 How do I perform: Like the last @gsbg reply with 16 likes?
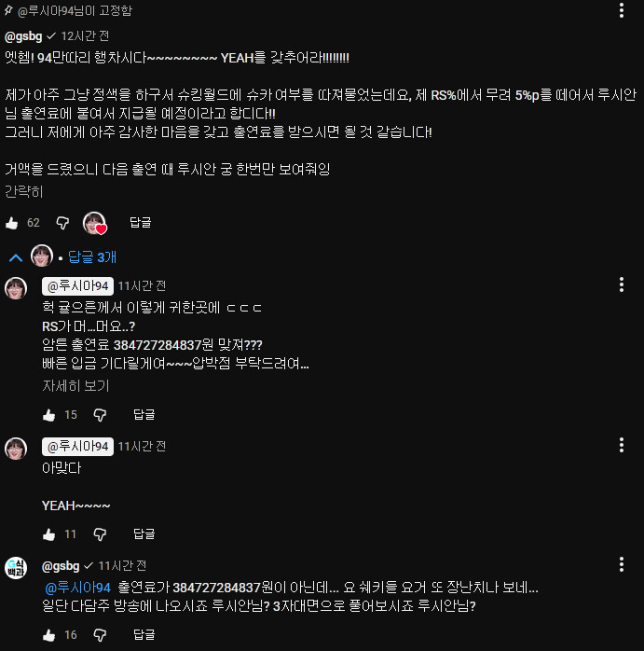click(49, 635)
